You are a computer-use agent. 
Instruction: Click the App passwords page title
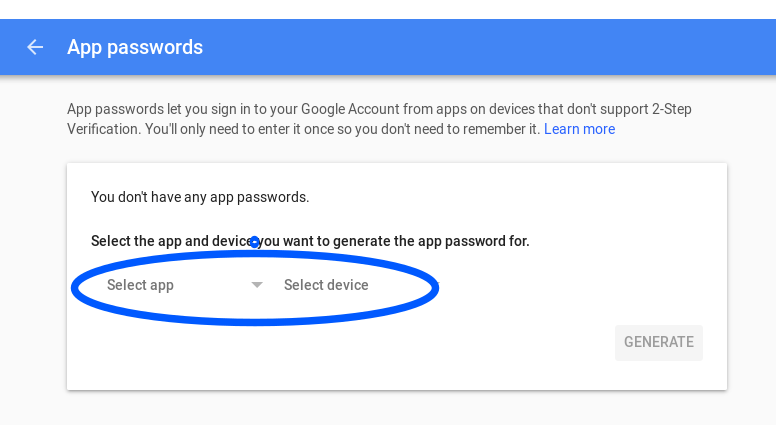point(135,47)
